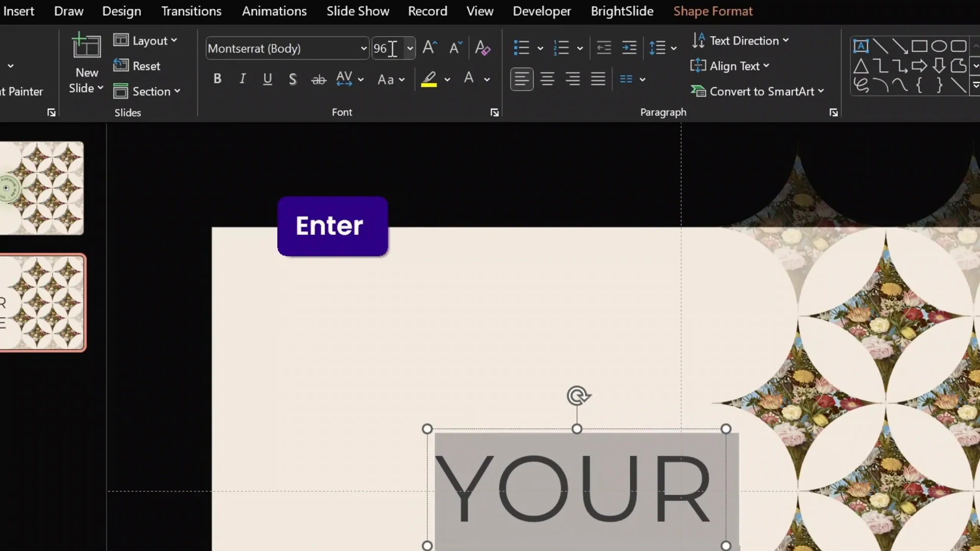
Task: Switch to the Transitions tab
Action: point(191,11)
